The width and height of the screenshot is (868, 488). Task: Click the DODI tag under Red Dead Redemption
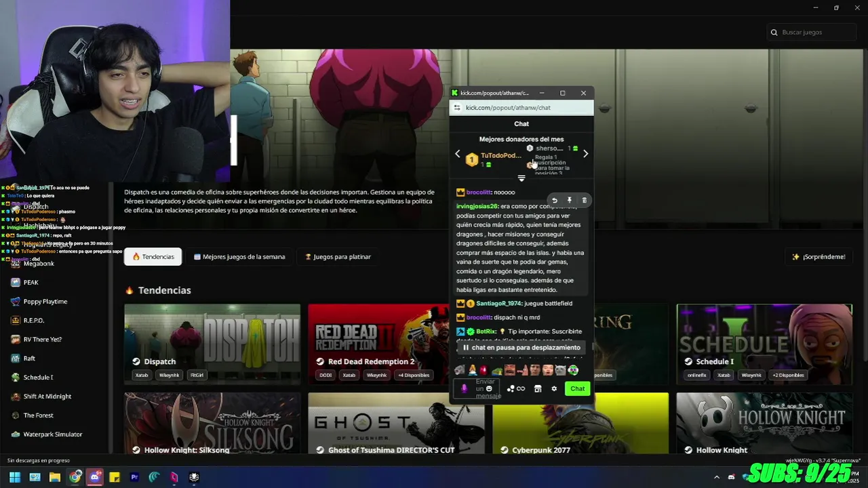(x=325, y=375)
